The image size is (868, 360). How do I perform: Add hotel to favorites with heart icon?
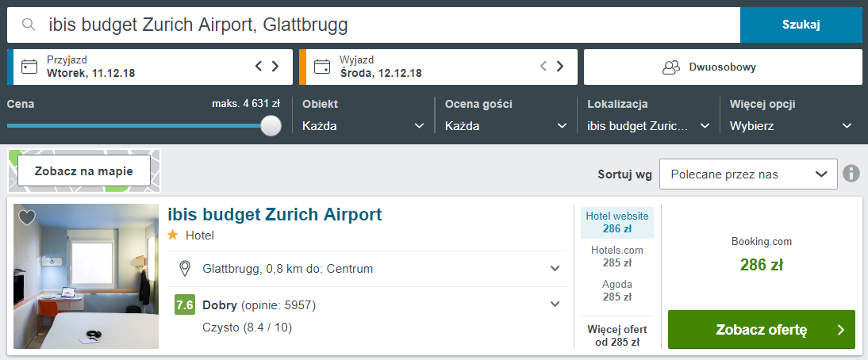point(26,218)
